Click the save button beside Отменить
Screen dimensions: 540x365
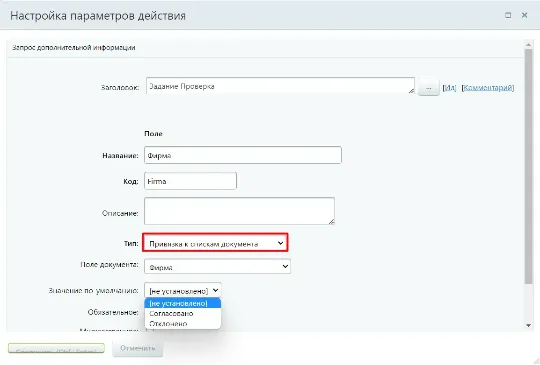pos(56,348)
